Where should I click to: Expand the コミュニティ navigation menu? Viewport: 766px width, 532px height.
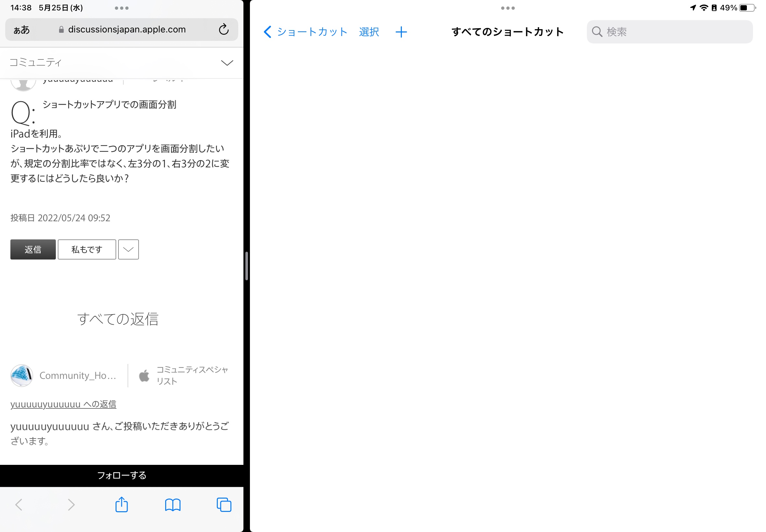[x=227, y=63]
